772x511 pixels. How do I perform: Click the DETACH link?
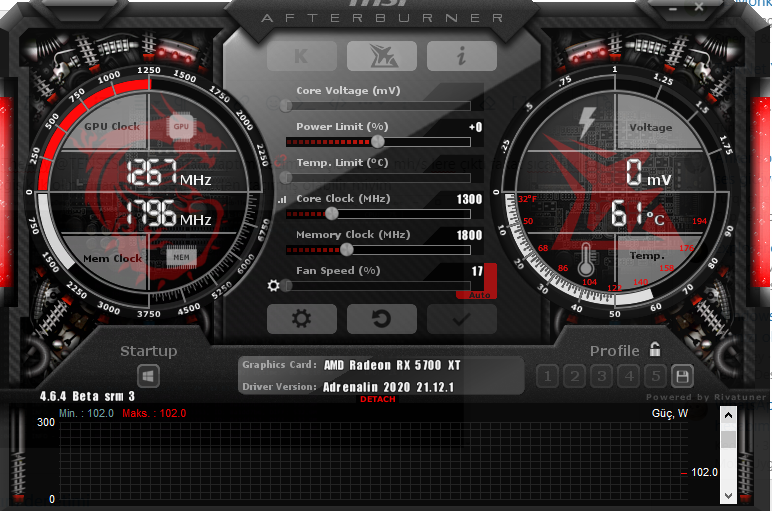378,399
